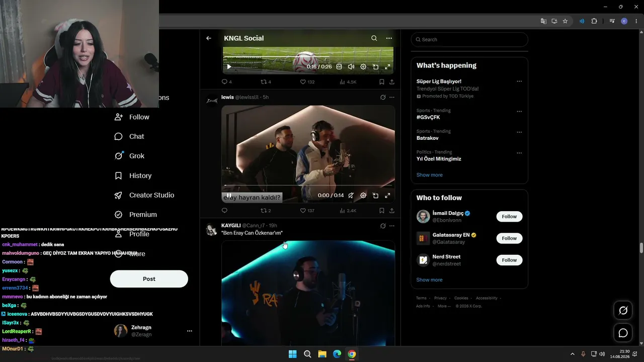
Task: Bookmark this page with the star icon
Action: coord(565,21)
